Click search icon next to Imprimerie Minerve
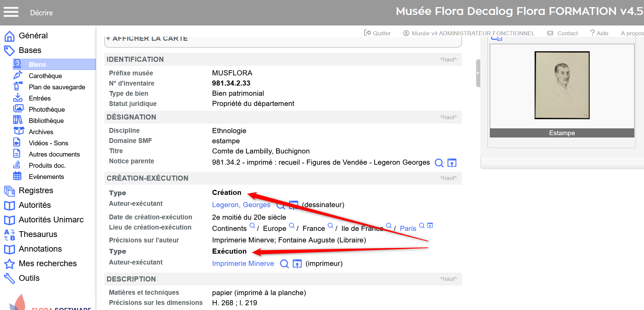This screenshot has height=310, width=644. (284, 264)
